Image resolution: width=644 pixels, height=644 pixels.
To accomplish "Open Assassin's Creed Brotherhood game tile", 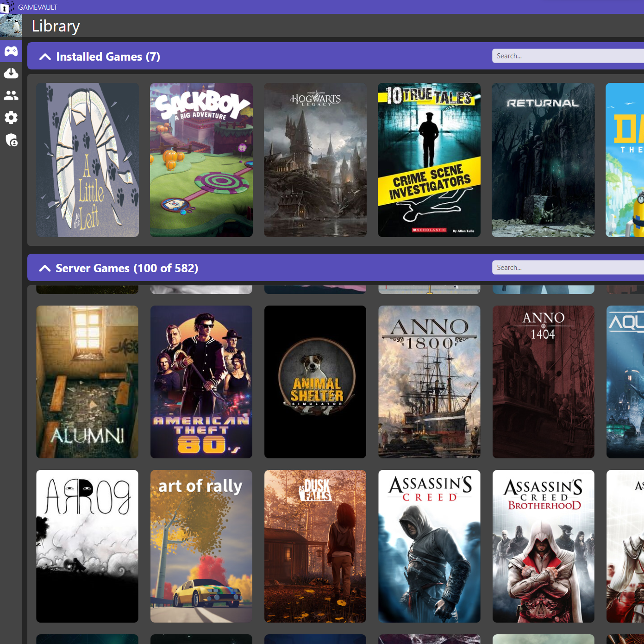I will tap(543, 546).
